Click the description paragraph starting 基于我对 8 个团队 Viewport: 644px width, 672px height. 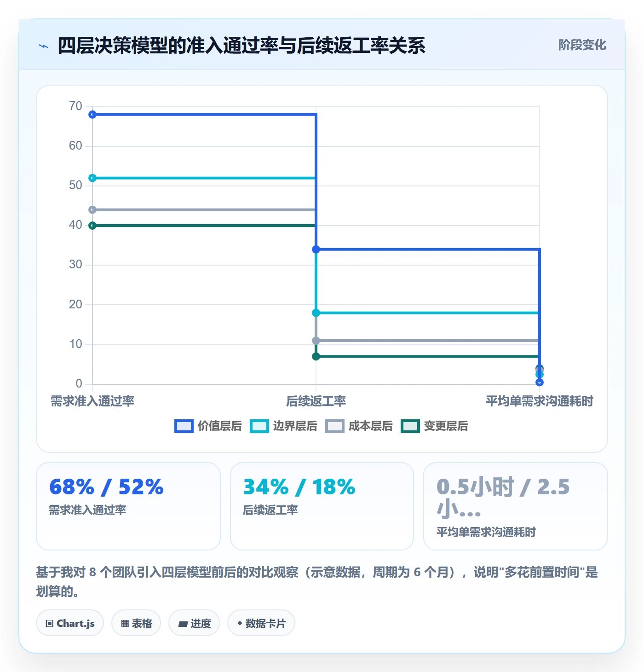pos(317,582)
